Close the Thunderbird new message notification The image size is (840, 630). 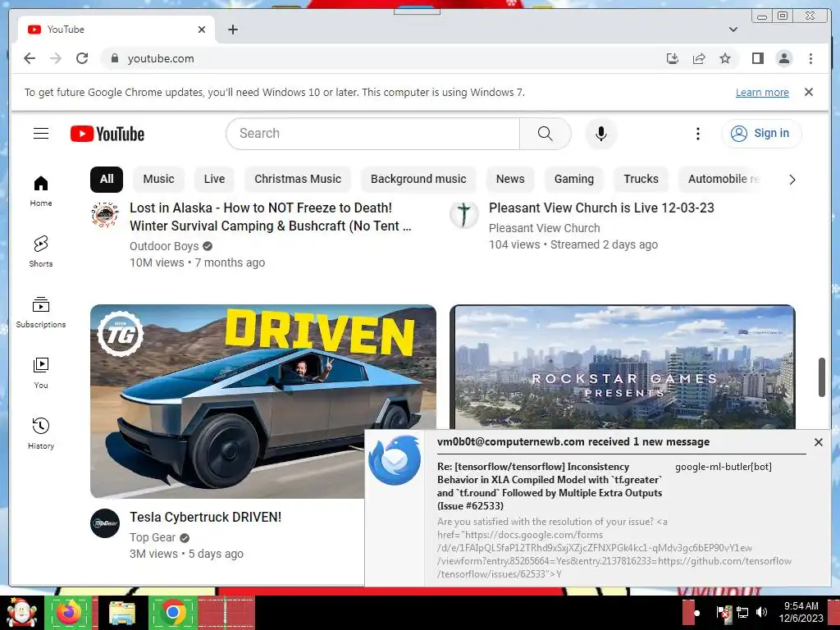(818, 442)
